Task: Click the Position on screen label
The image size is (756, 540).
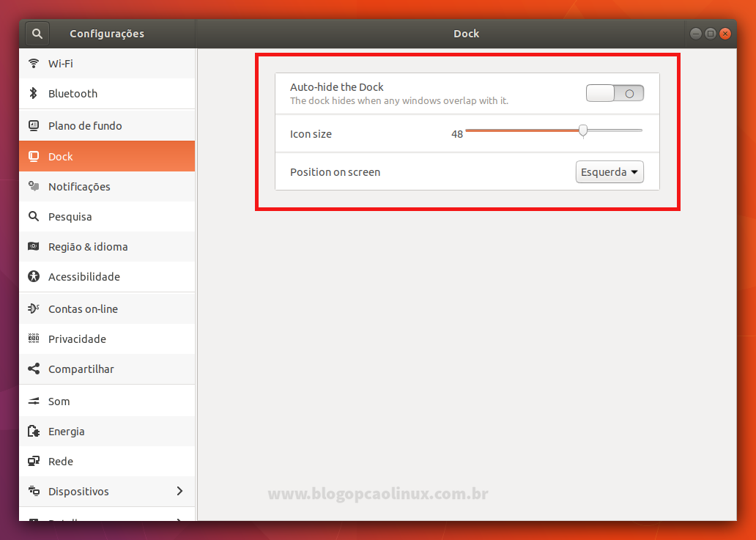Action: point(335,172)
